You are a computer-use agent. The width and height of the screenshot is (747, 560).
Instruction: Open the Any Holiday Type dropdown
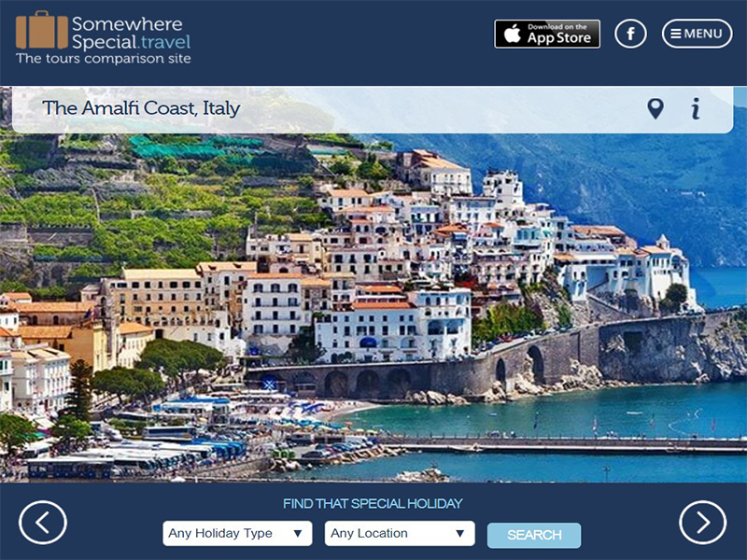point(237,533)
